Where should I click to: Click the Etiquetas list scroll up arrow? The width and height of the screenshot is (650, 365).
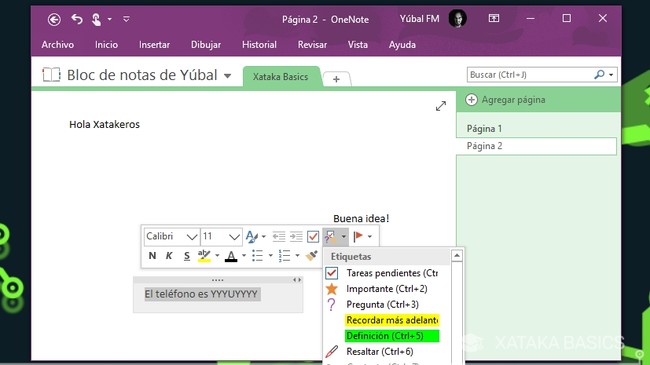[x=457, y=256]
